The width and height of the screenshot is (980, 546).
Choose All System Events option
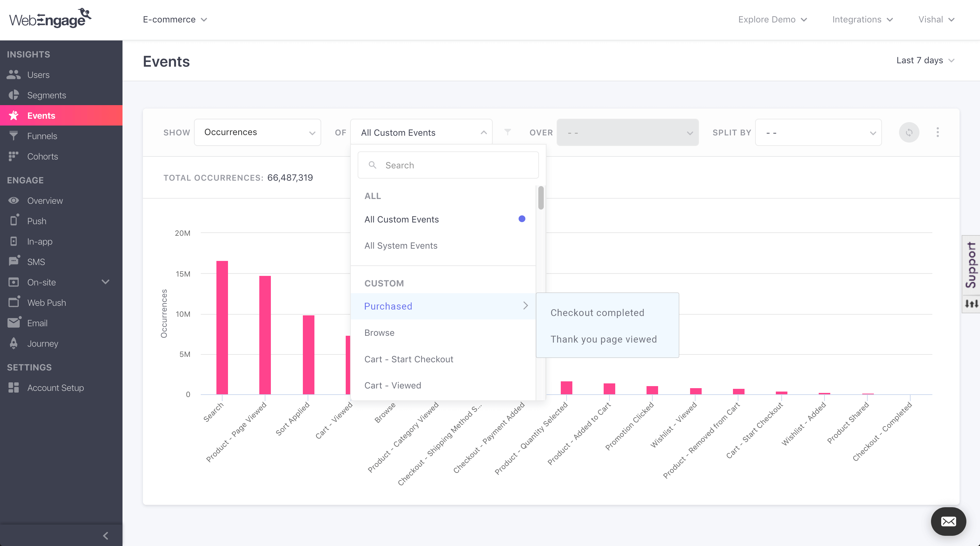(x=401, y=246)
